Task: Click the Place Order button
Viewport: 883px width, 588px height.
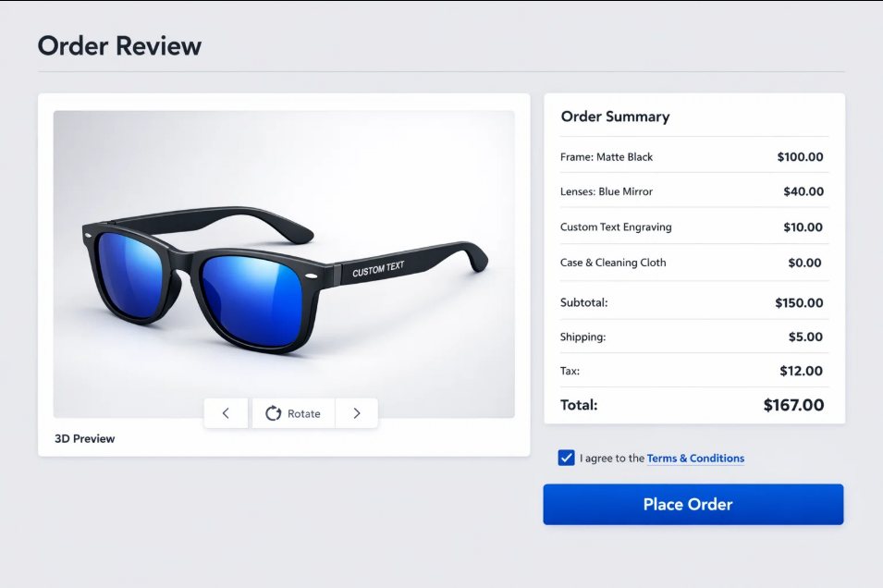Action: pos(692,504)
